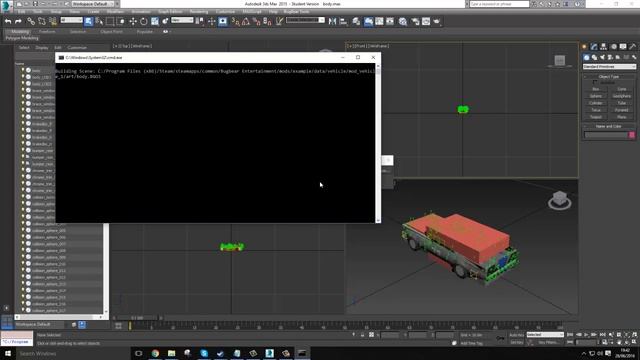
Task: Activate the Select and Scale tool
Action: tap(155, 21)
